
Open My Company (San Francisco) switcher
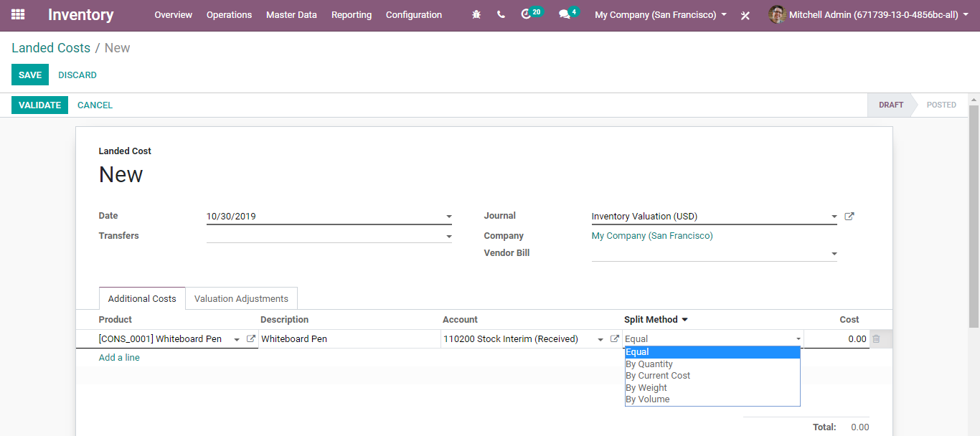pos(661,14)
